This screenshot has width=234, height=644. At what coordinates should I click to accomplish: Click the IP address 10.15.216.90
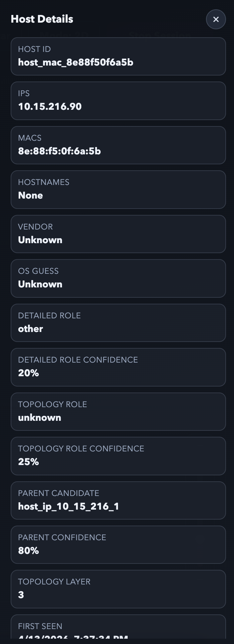coord(50,106)
